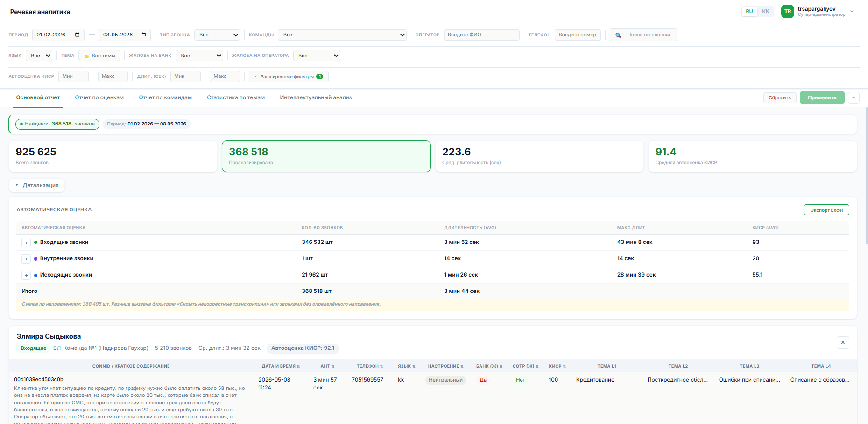Select the '925 625 Всего звонков' card
The width and height of the screenshot is (868, 424).
tap(113, 156)
